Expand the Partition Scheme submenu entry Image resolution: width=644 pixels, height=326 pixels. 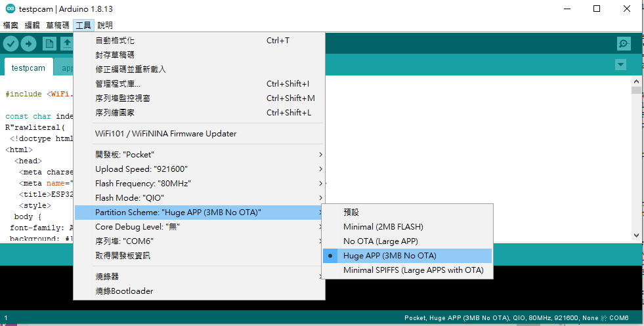click(199, 213)
